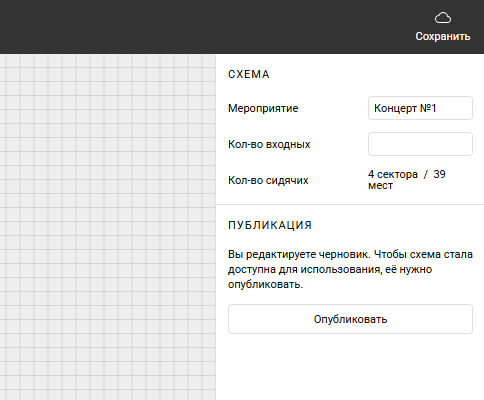The image size is (484, 400).
Task: Click the divider line above ПУБЛИКАЦИЯ
Action: (350, 204)
